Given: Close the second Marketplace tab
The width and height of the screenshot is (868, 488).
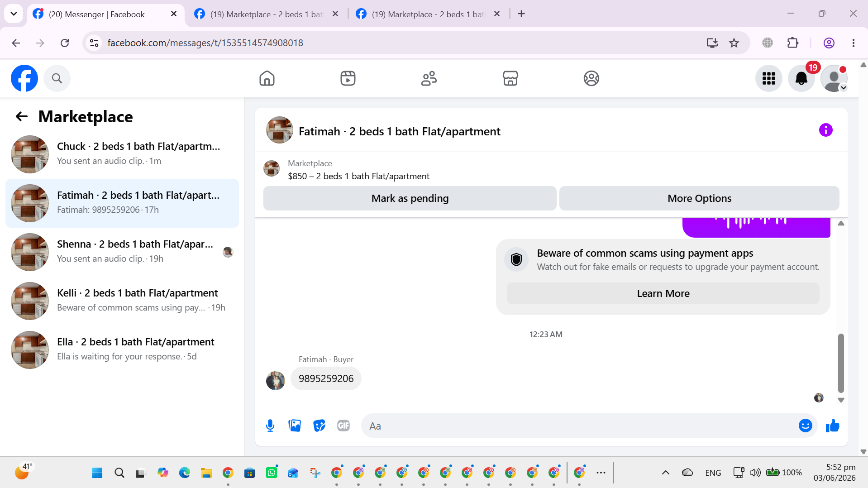Looking at the screenshot, I should [x=335, y=14].
